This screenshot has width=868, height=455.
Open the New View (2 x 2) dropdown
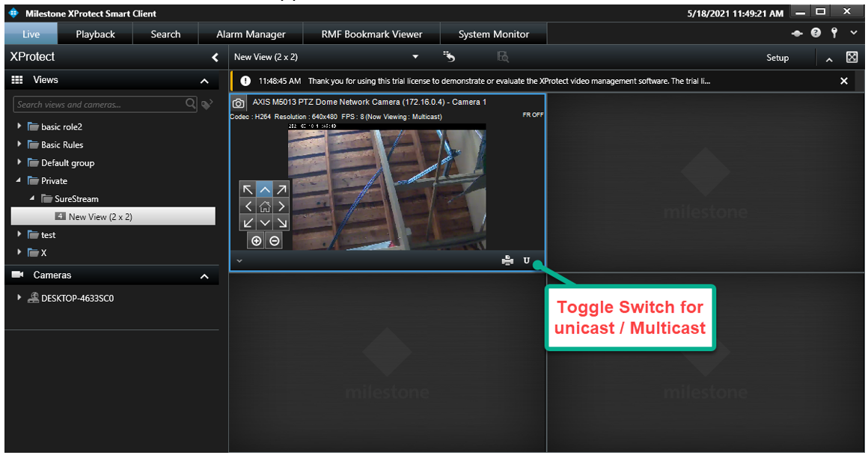click(x=416, y=58)
